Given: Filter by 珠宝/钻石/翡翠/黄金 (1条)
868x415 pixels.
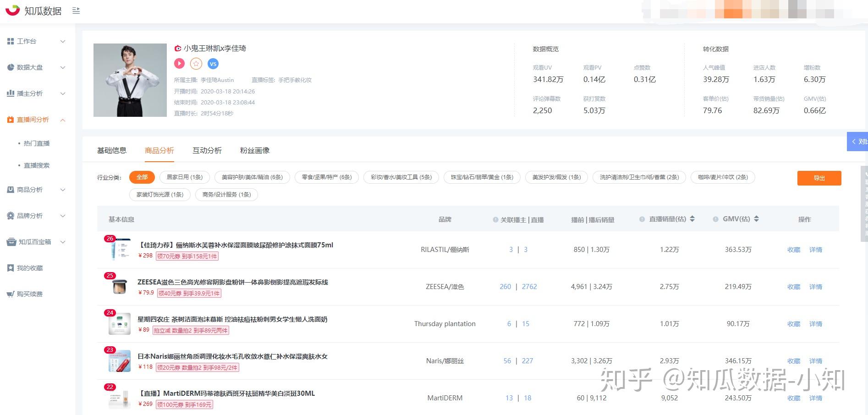Looking at the screenshot, I should [482, 177].
